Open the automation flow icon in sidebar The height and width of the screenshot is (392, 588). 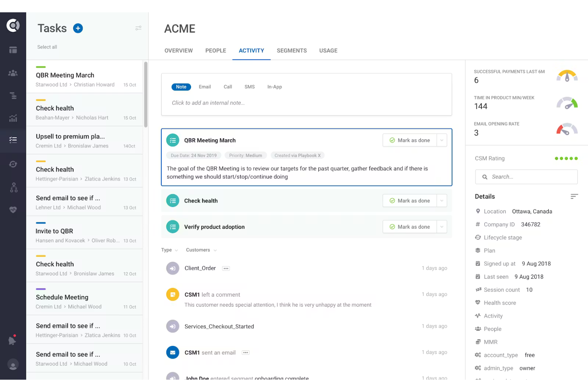coord(13,164)
